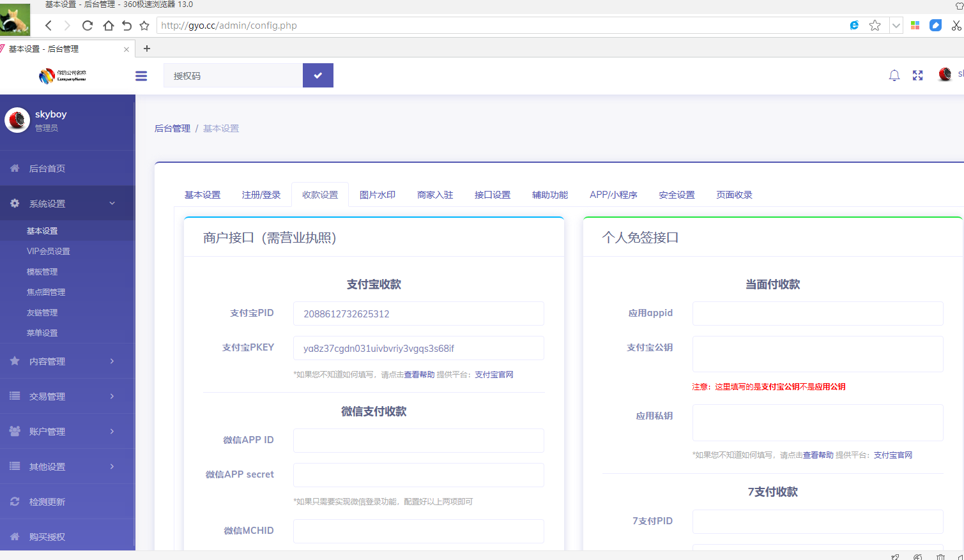Switch to the 接口设置 tab
This screenshot has height=560, width=964.
[x=492, y=195]
